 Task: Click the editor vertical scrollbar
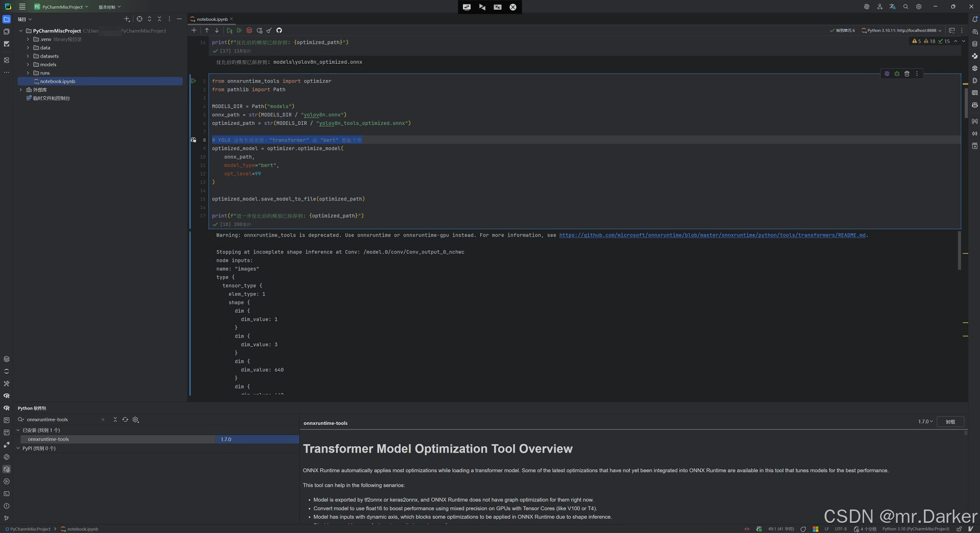(966, 104)
